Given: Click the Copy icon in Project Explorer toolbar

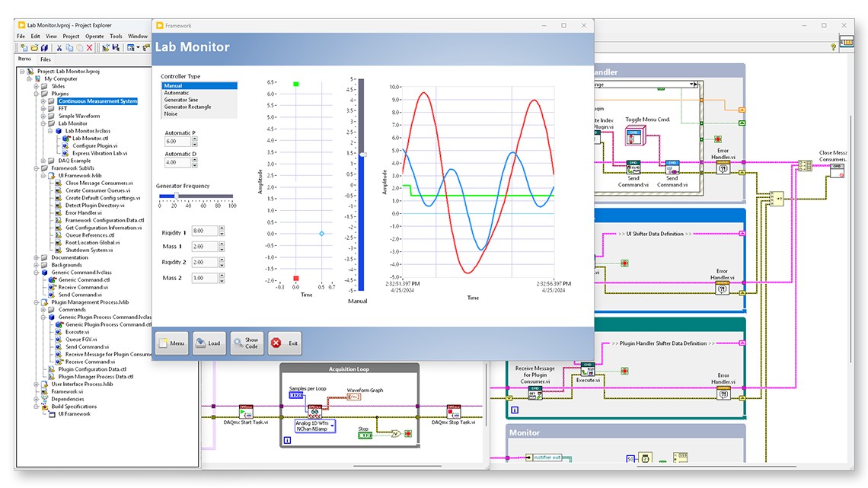Looking at the screenshot, I should click(69, 48).
